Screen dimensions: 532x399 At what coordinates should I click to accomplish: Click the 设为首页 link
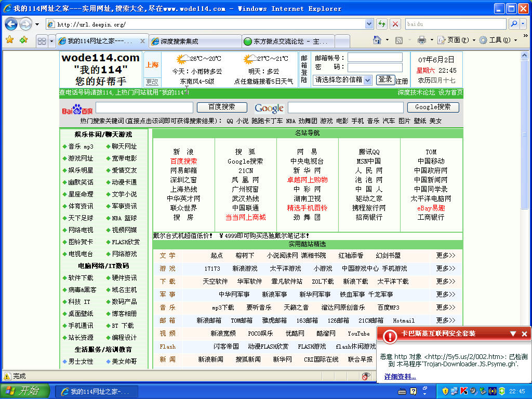[450, 92]
